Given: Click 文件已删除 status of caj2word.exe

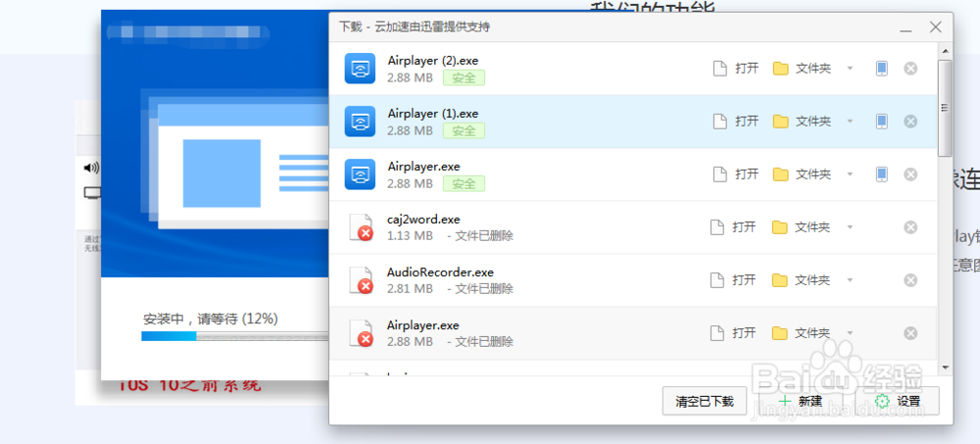Looking at the screenshot, I should (x=480, y=236).
